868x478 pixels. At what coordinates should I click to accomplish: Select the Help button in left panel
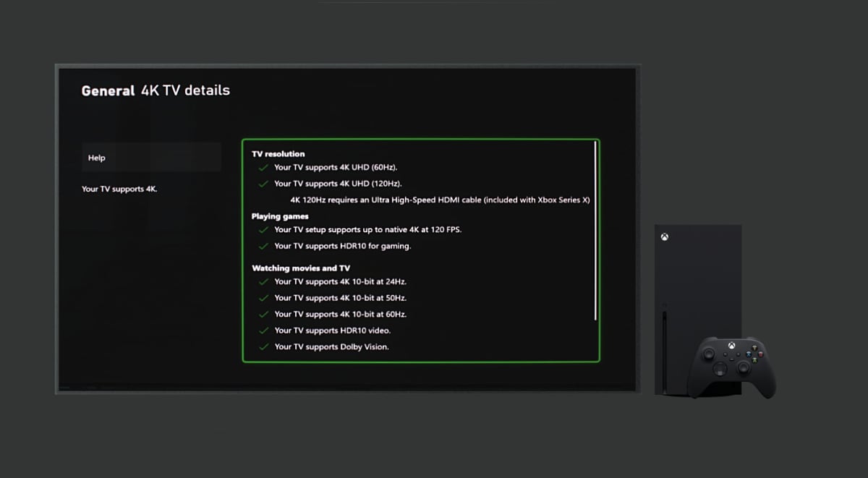click(x=151, y=158)
